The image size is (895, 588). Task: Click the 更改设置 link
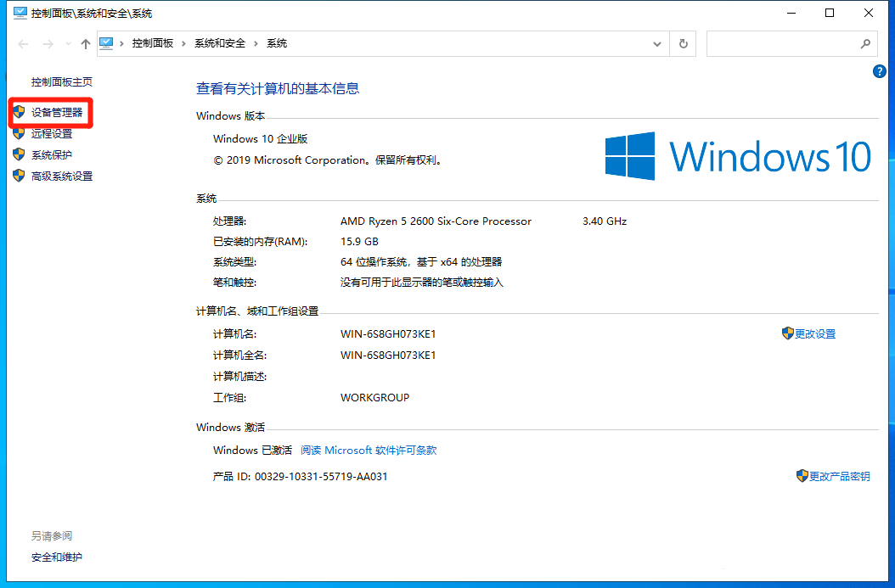point(815,334)
